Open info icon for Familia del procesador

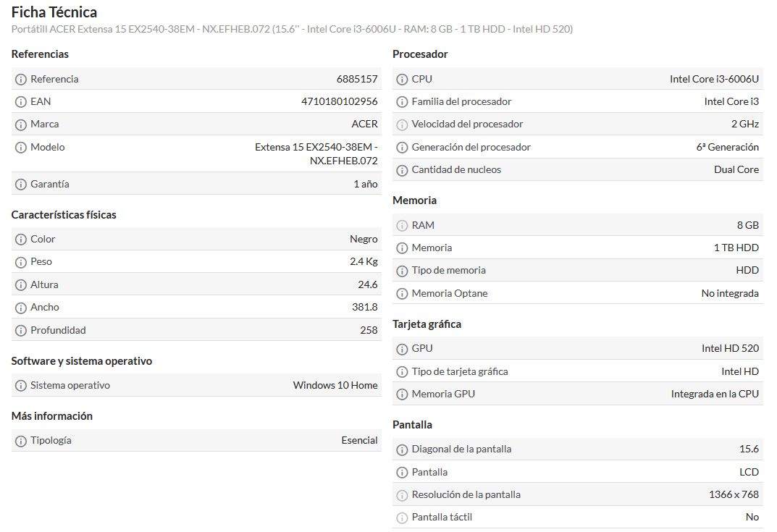point(402,102)
